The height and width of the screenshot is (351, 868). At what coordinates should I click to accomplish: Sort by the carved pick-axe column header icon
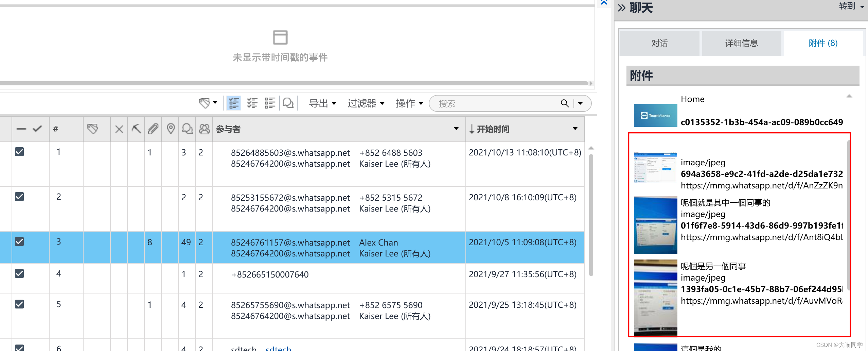click(x=136, y=129)
